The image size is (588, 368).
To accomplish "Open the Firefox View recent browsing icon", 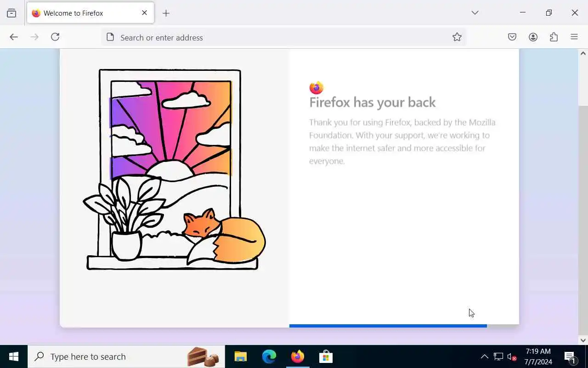I will click(11, 13).
